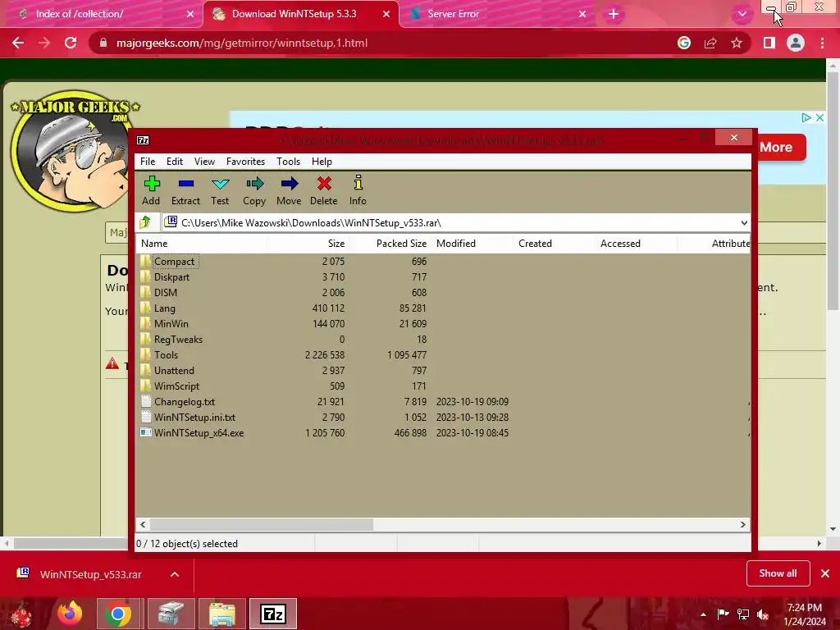Show hidden system tray icons
This screenshot has height=630, width=840.
point(703,614)
